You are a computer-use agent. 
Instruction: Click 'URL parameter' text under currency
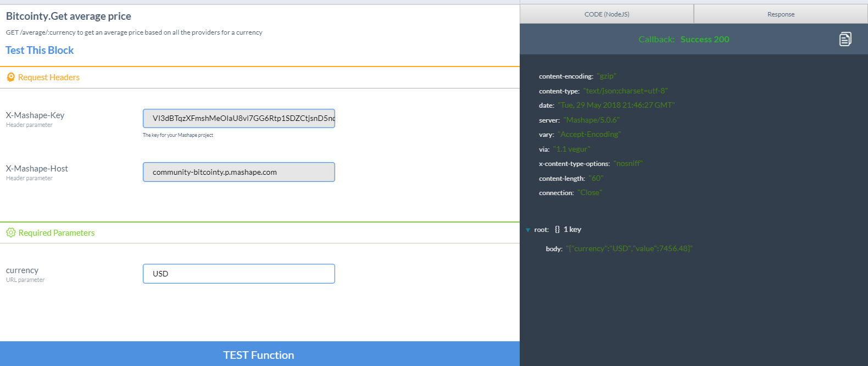click(x=25, y=280)
